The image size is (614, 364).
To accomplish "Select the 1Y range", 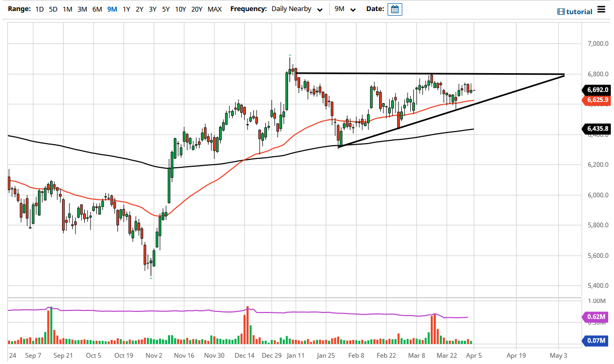I will coord(125,9).
